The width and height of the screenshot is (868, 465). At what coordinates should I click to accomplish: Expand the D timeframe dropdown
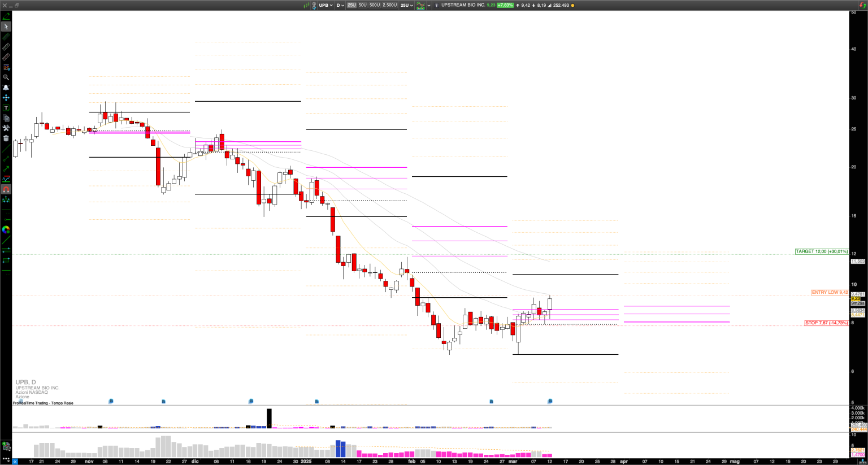pos(340,5)
